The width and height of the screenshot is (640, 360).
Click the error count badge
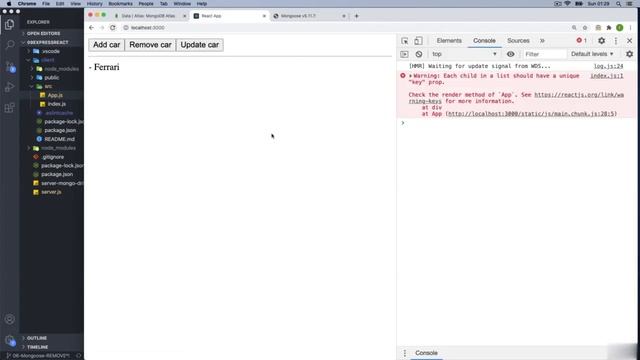coord(581,40)
